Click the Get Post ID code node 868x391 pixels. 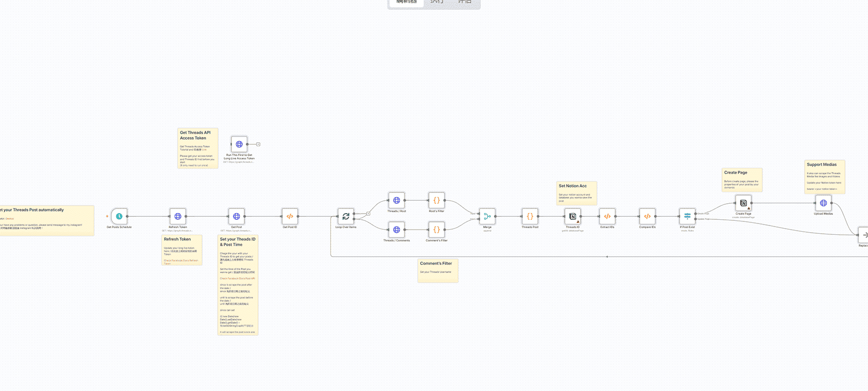click(x=290, y=216)
